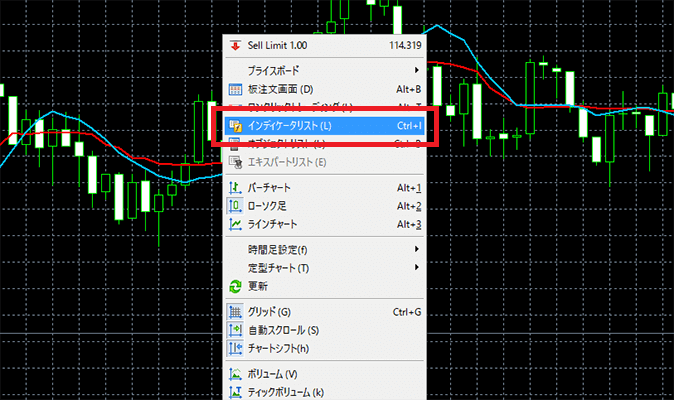Switch chart to ローソク足 candlesticks

(325, 206)
